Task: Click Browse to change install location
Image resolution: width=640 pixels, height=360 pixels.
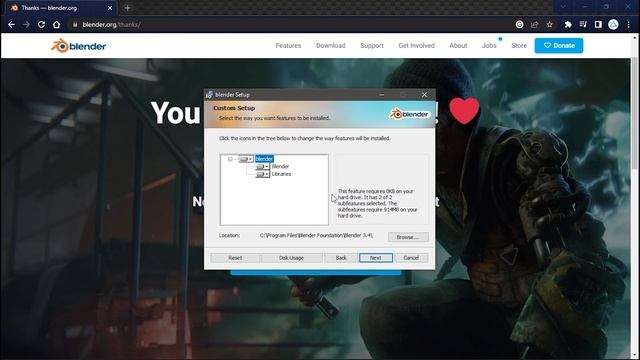Action: point(408,237)
